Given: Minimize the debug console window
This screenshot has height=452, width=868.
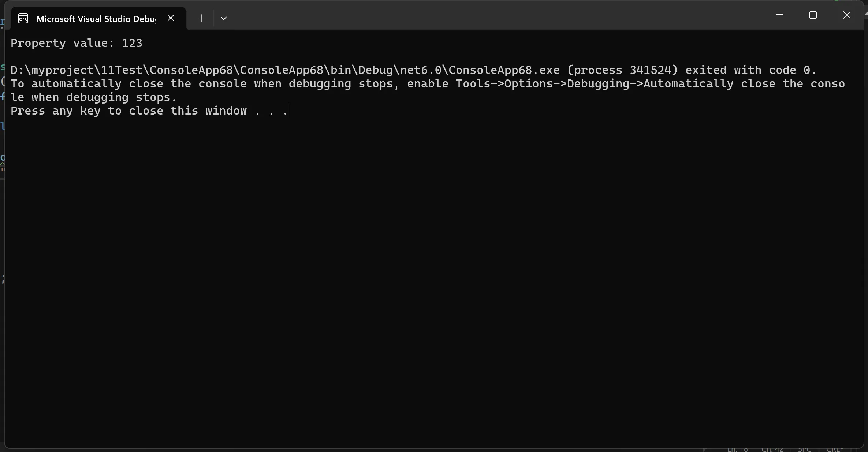Looking at the screenshot, I should (779, 15).
